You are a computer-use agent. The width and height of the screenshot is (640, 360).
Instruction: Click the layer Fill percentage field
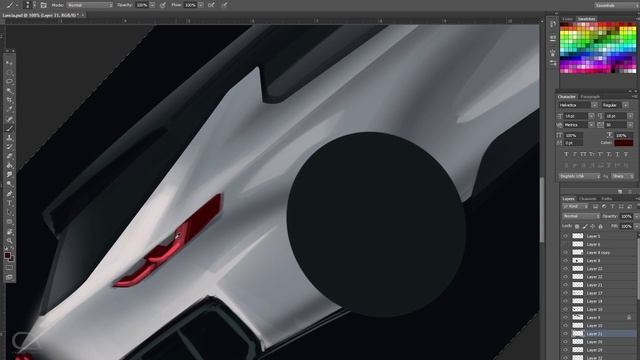pyautogui.click(x=626, y=226)
